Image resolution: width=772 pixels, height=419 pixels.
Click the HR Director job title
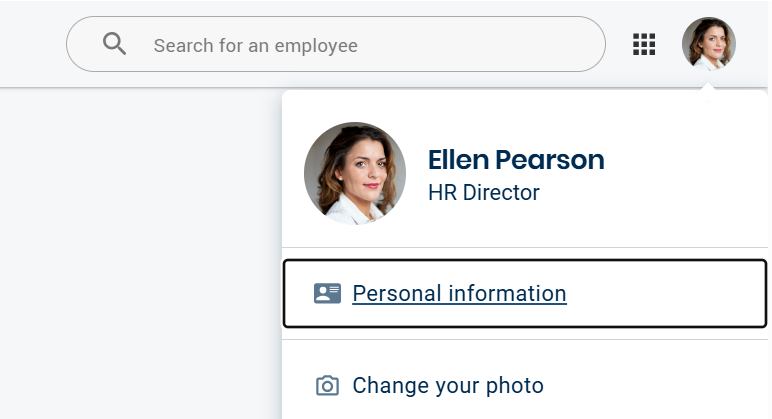coord(483,192)
